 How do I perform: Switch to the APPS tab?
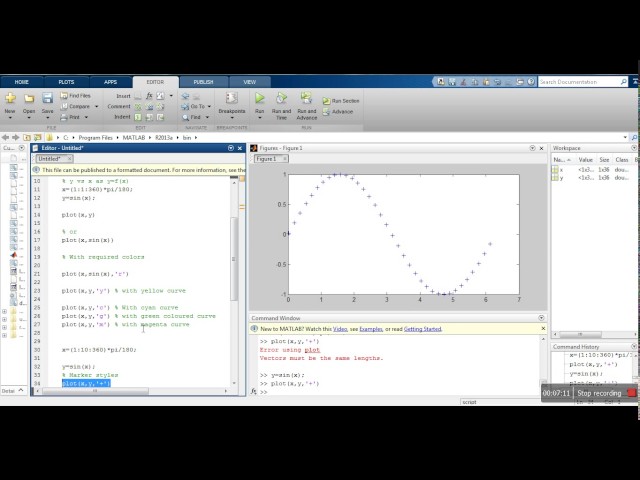point(110,82)
